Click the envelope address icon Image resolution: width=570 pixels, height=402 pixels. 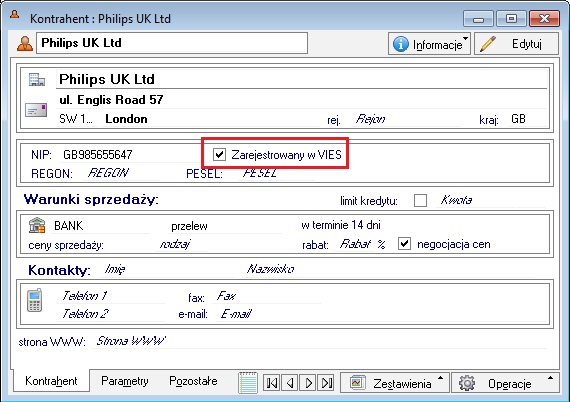tap(36, 110)
